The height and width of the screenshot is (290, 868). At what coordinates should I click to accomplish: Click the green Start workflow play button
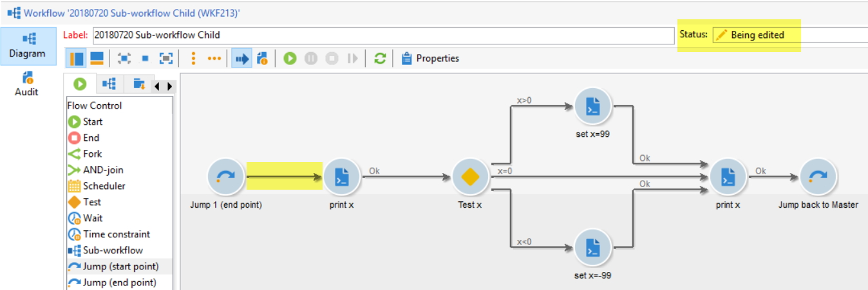290,59
